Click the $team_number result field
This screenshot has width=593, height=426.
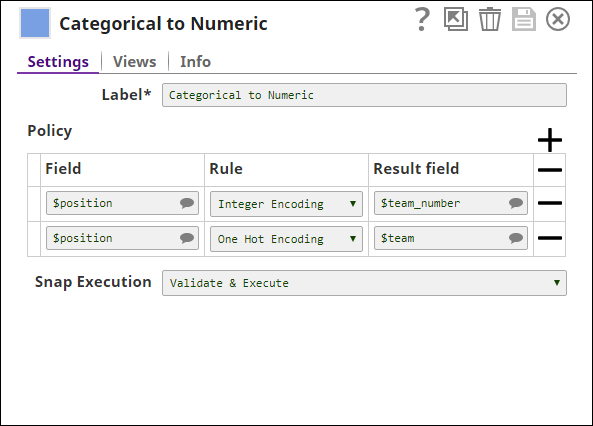[451, 203]
